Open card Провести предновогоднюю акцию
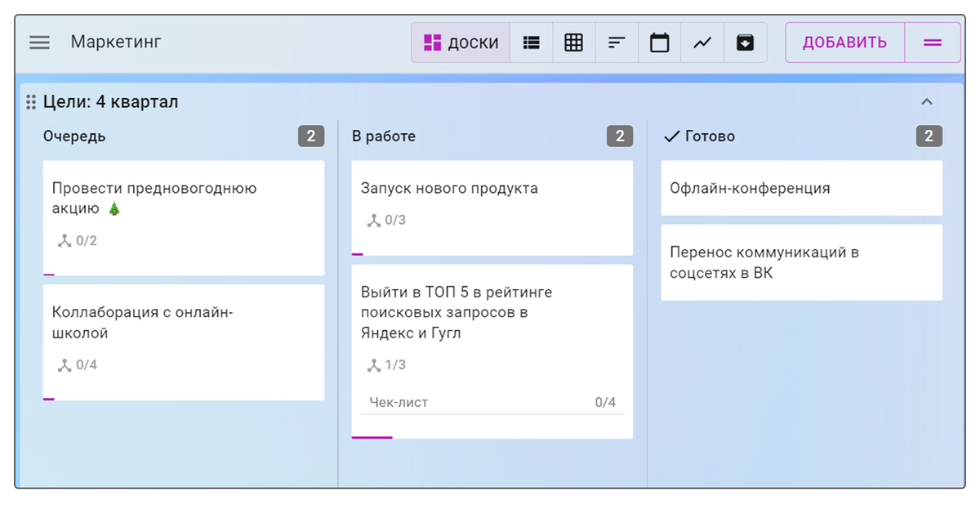 184,218
